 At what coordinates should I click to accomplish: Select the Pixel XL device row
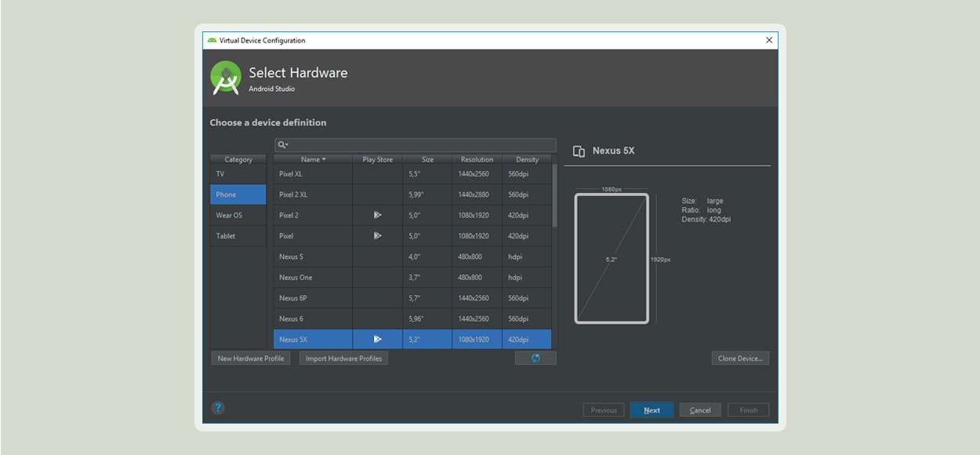tap(412, 174)
